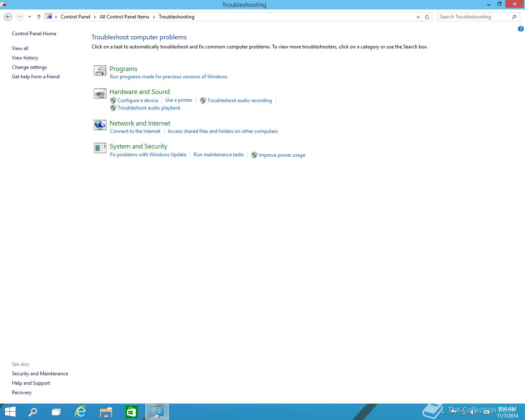Open Recovery link
Image resolution: width=525 pixels, height=420 pixels.
coord(22,393)
